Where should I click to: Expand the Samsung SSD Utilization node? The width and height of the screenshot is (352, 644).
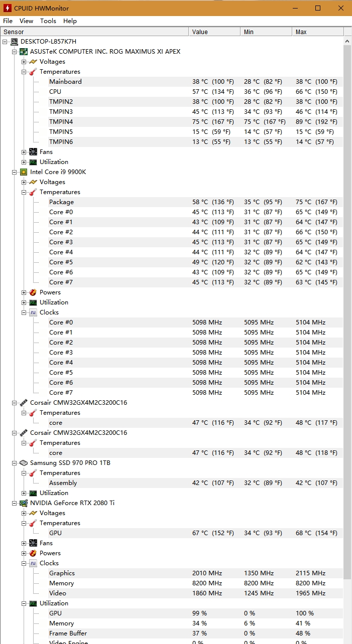click(x=24, y=493)
